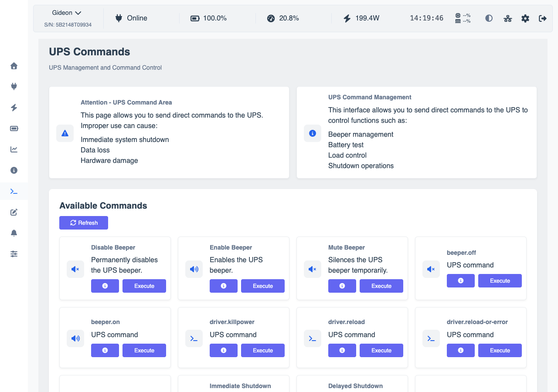The image size is (558, 392).
Task: Click the Delayed Shutdown card title
Action: (x=355, y=386)
